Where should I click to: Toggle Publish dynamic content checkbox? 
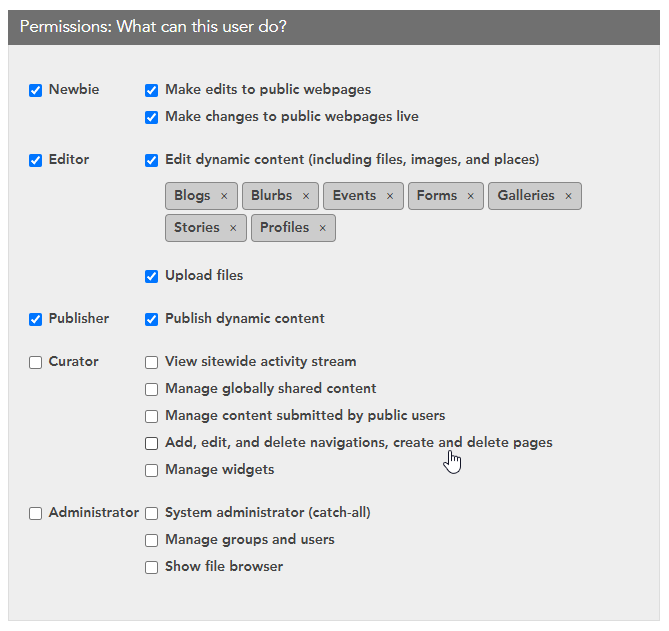click(151, 320)
